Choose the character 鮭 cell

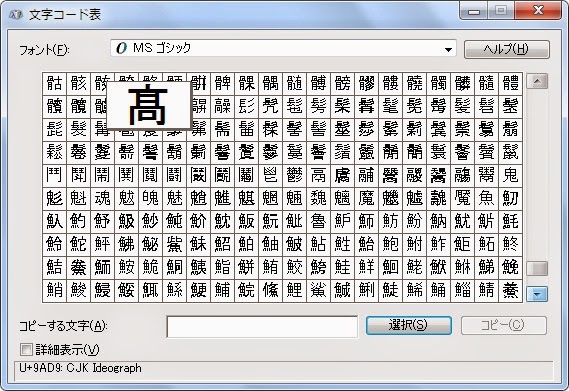[x=343, y=267]
